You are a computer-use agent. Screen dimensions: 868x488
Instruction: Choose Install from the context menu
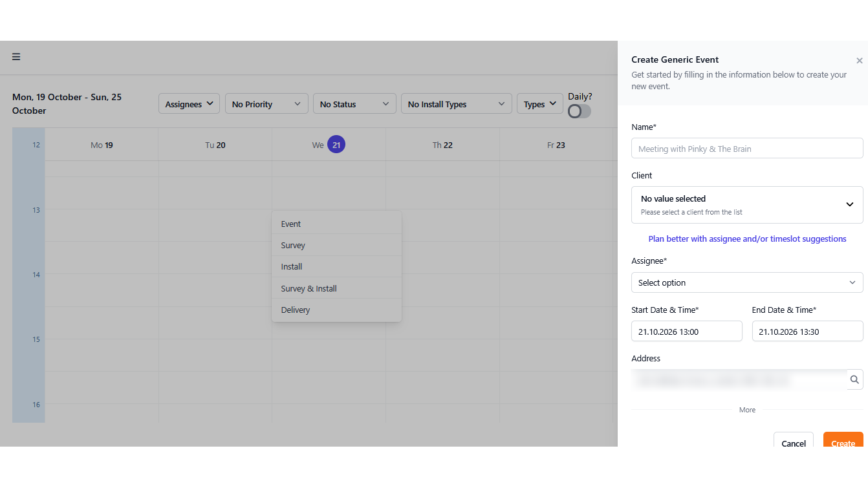[x=336, y=266]
